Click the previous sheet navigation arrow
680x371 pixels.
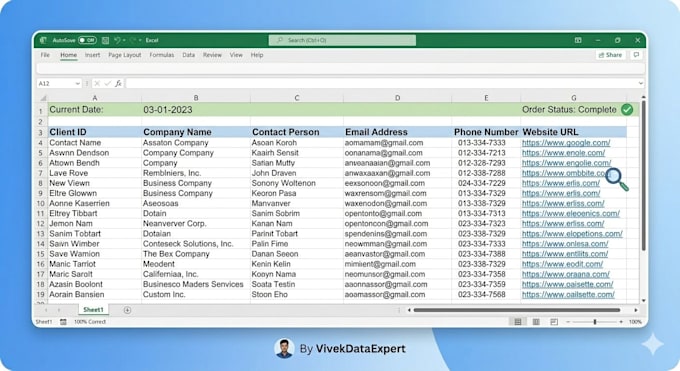(46, 310)
